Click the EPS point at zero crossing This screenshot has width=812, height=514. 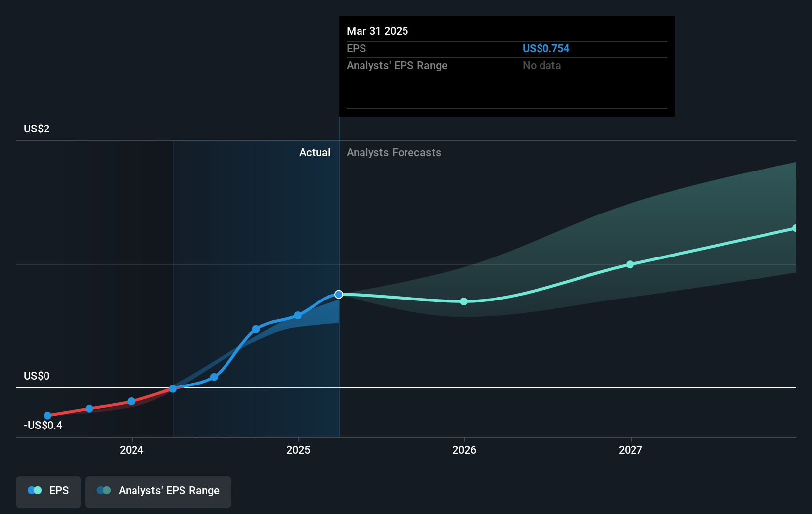[173, 389]
